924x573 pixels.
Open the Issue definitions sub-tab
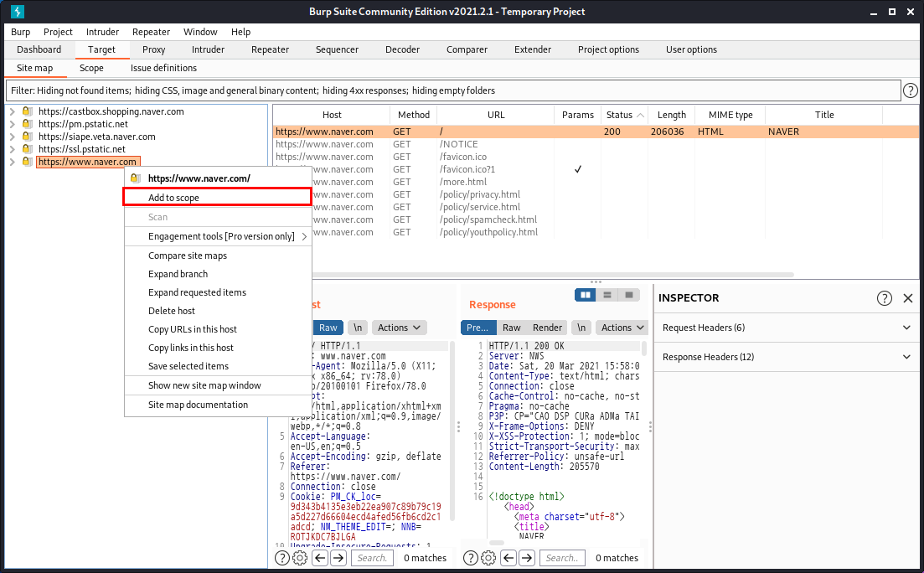tap(164, 68)
